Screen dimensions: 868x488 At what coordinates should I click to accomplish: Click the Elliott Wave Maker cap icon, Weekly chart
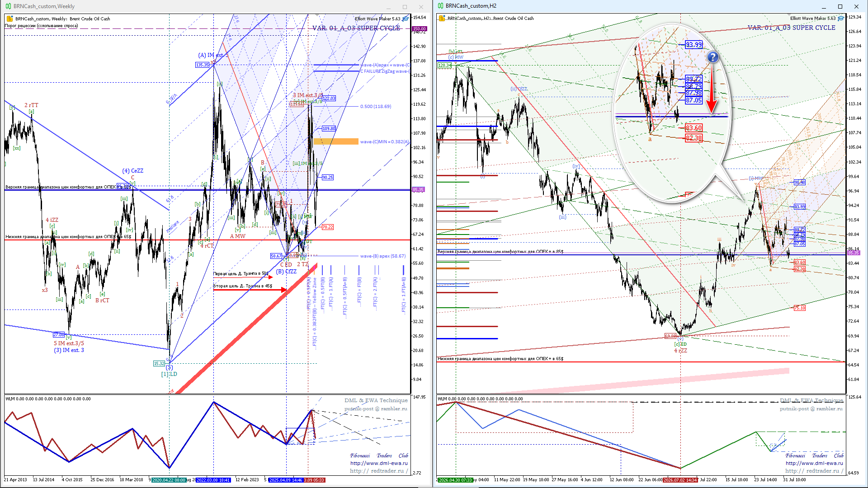point(406,19)
